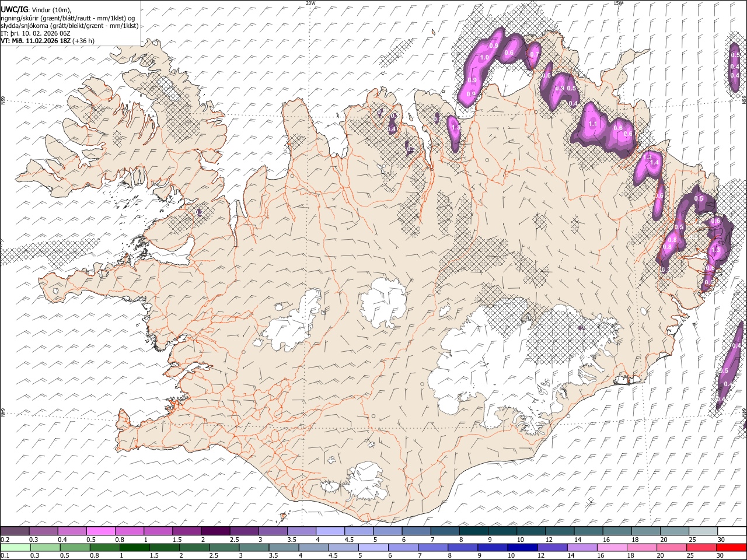Click the '1.1' snowfall value on the map
The height and width of the screenshot is (560, 747).
pos(593,124)
